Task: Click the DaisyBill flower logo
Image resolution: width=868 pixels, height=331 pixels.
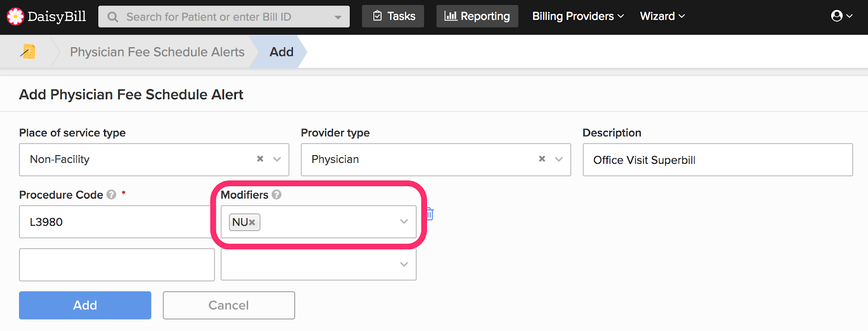Action: (15, 16)
